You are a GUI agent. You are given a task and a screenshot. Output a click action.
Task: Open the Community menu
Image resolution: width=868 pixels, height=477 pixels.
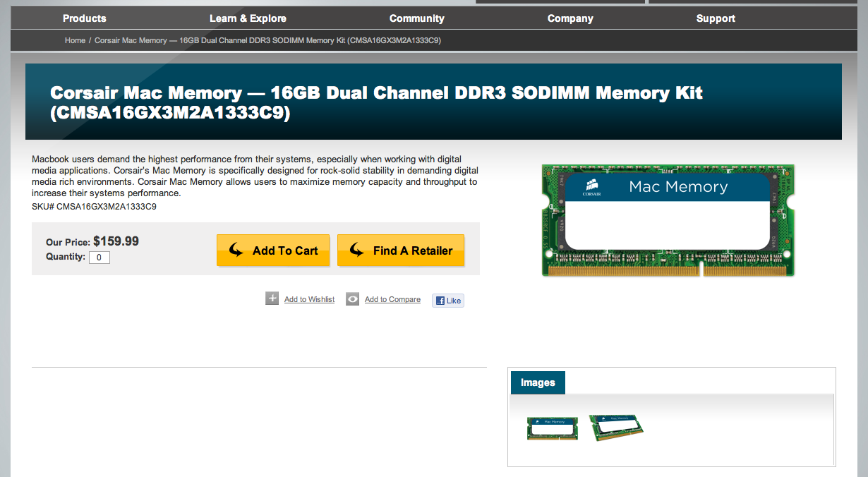[416, 18]
